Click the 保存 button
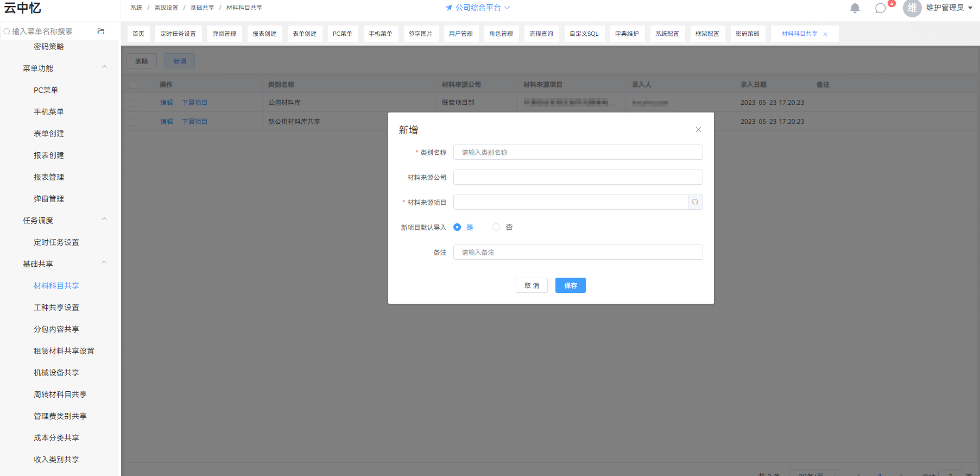980x476 pixels. click(x=571, y=285)
